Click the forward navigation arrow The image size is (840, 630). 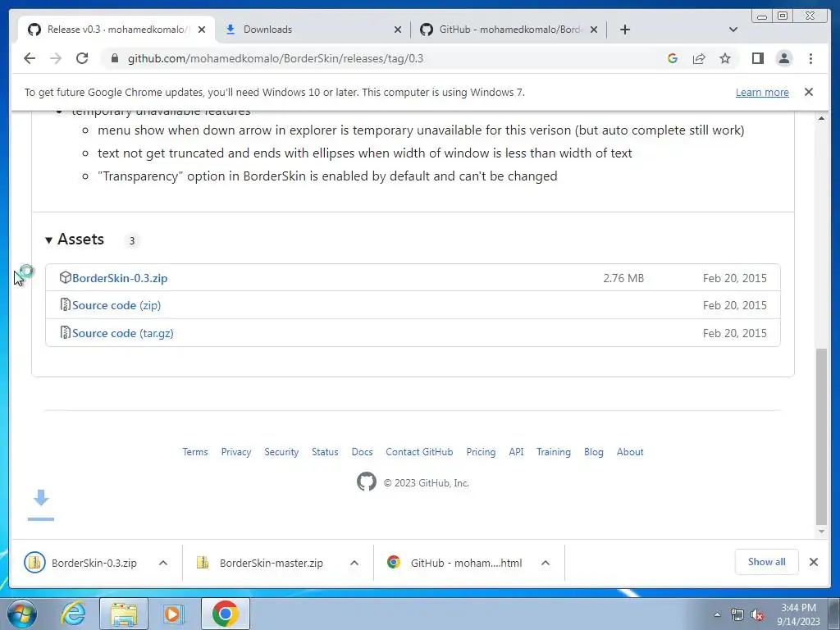click(56, 58)
